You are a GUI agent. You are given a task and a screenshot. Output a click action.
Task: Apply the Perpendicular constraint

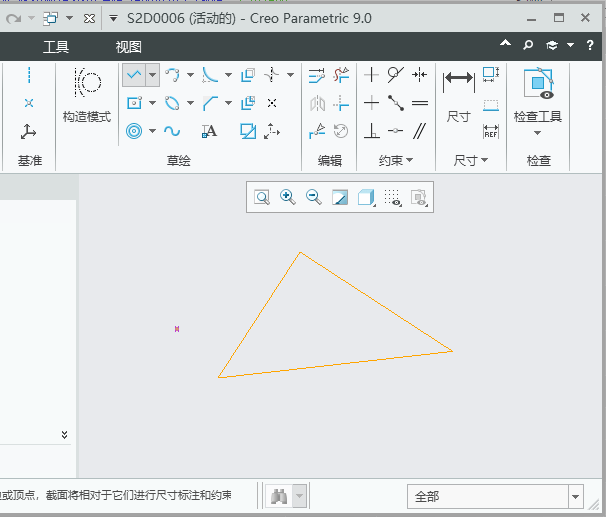coord(372,131)
